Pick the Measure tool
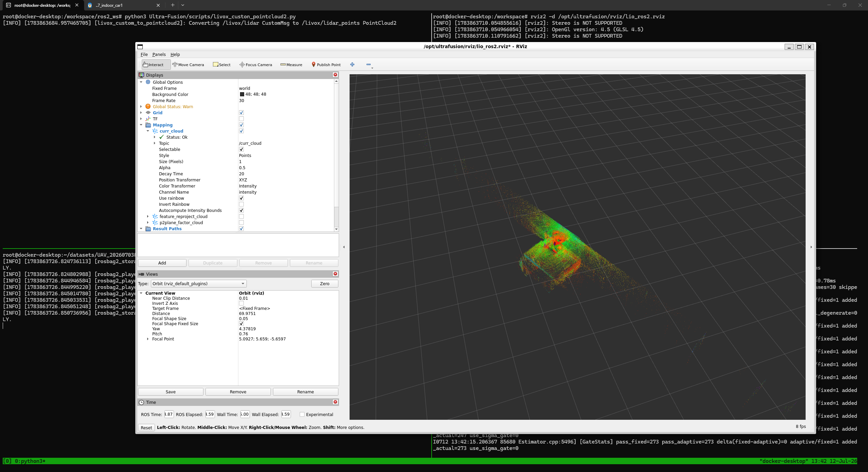 [x=291, y=65]
